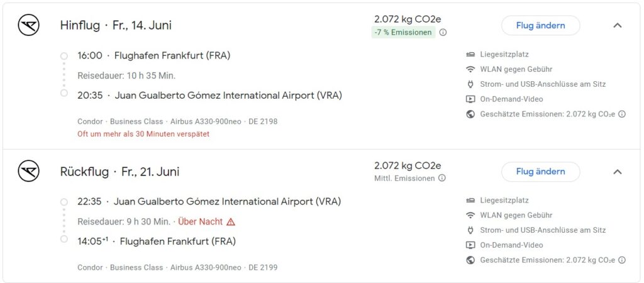The width and height of the screenshot is (644, 283).
Task: Click the WLAN gegen Gebühr icon on Hinflug
Action: [x=470, y=69]
